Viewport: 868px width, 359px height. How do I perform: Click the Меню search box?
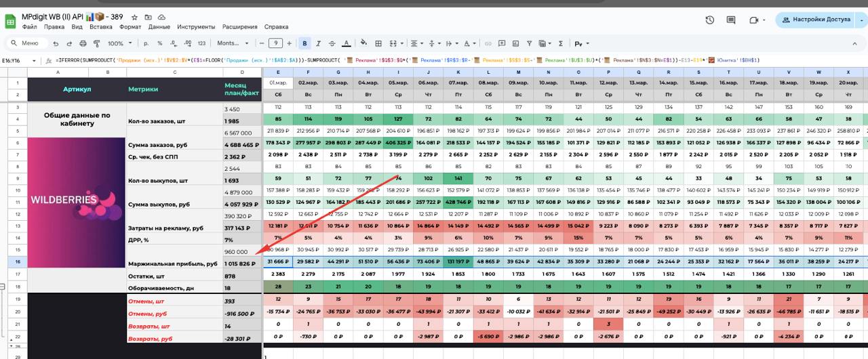tap(27, 43)
